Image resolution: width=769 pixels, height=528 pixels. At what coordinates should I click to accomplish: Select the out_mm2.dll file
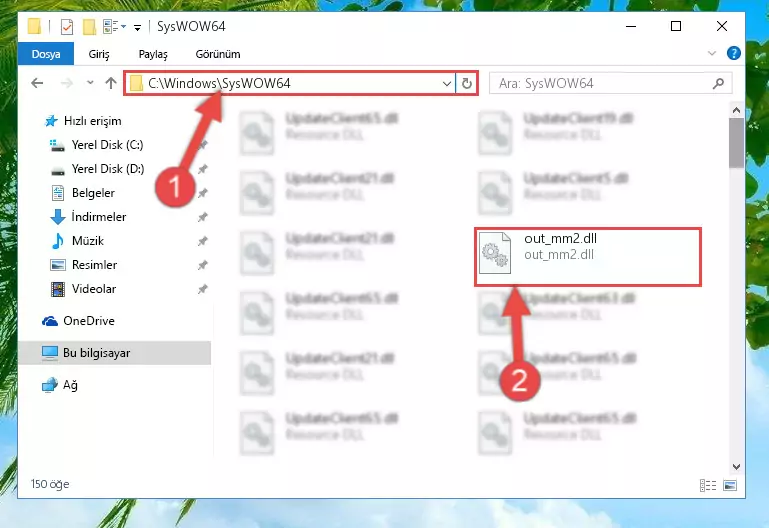[588, 256]
